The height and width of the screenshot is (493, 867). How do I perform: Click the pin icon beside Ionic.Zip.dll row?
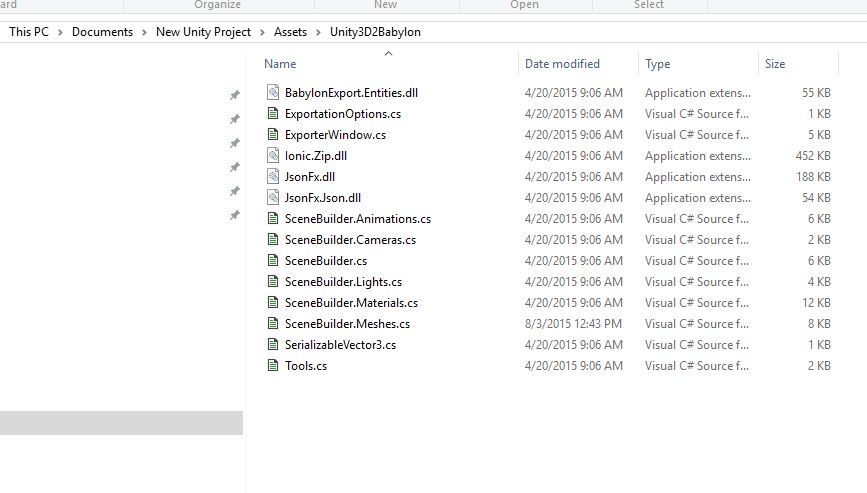235,167
